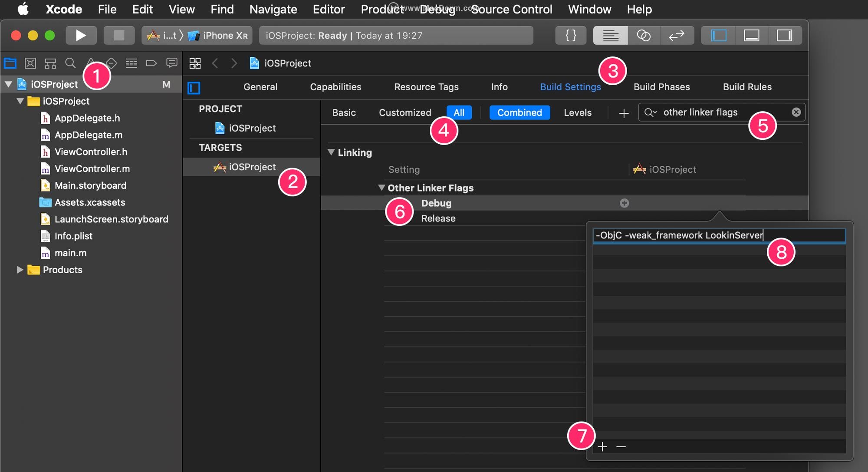Open the code snippet library braces button
The height and width of the screenshot is (472, 868).
571,35
